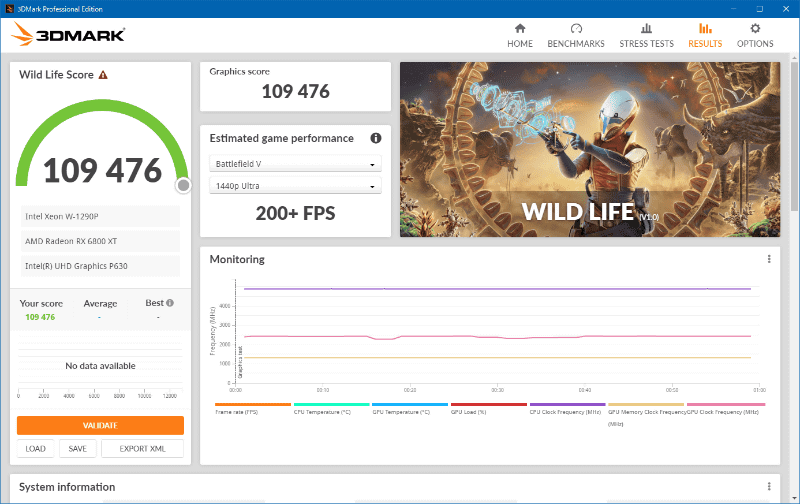Click the scrollbar down arrow

794,498
